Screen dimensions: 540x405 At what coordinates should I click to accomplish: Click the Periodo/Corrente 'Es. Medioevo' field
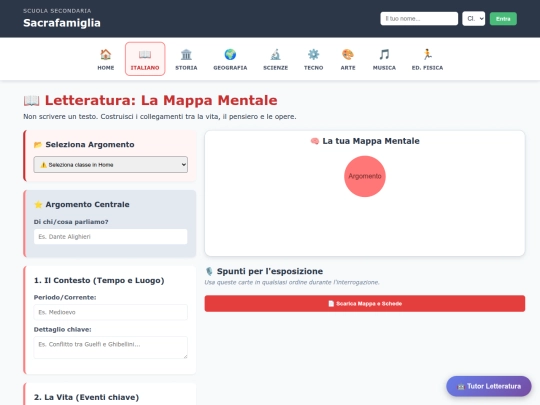pos(111,312)
